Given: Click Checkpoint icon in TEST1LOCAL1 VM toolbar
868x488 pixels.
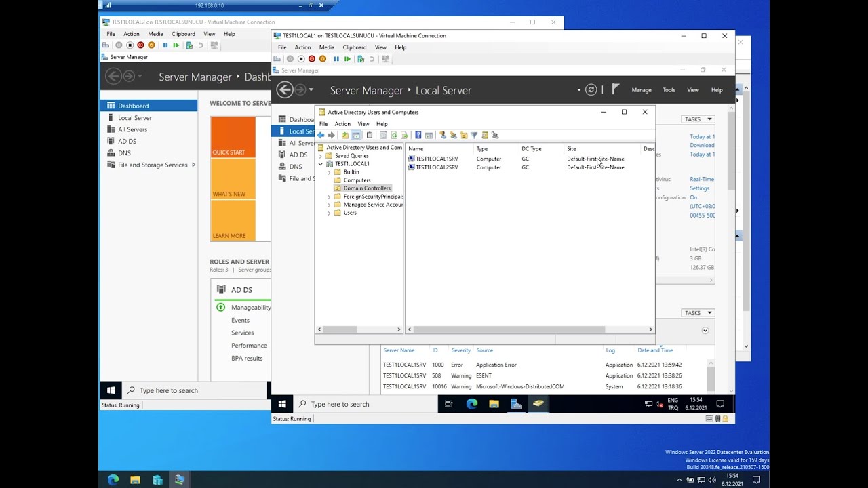Looking at the screenshot, I should tap(361, 59).
